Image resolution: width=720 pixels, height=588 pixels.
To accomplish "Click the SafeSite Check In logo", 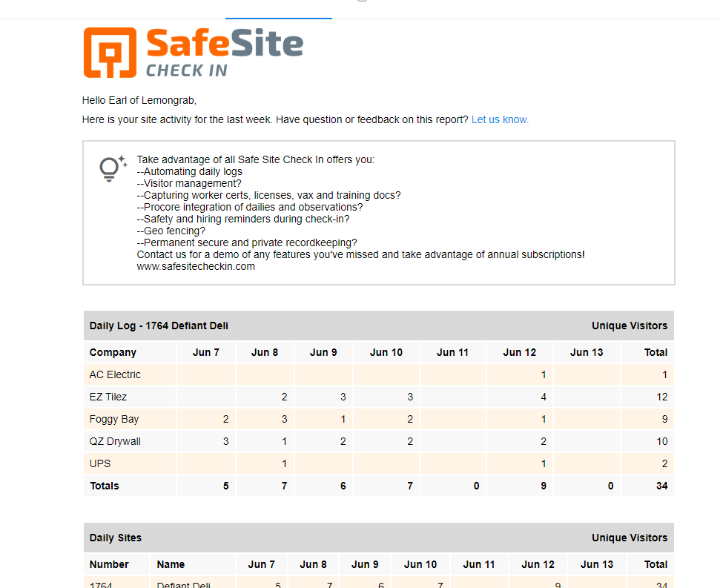I will pyautogui.click(x=194, y=53).
